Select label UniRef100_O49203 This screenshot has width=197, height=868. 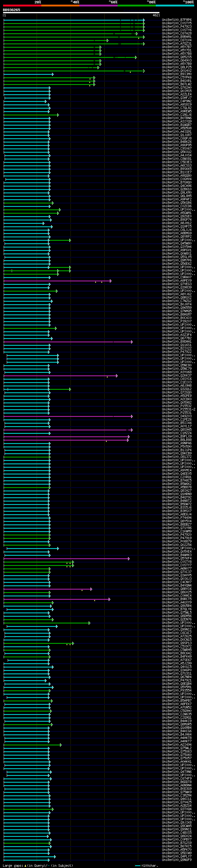(177, 417)
